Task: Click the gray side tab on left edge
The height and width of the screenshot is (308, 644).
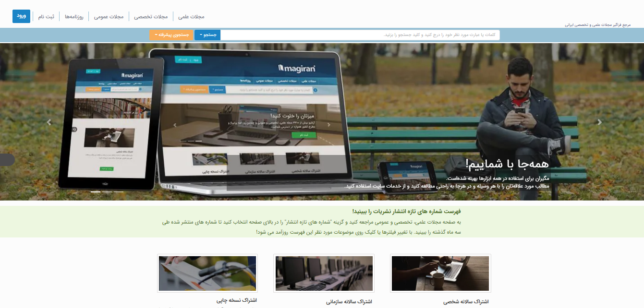Action: tap(7, 160)
